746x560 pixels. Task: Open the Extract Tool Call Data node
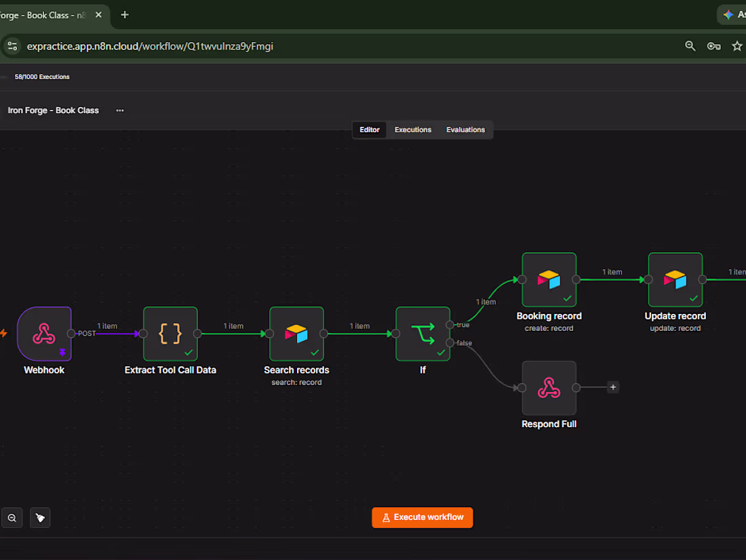[x=170, y=334]
